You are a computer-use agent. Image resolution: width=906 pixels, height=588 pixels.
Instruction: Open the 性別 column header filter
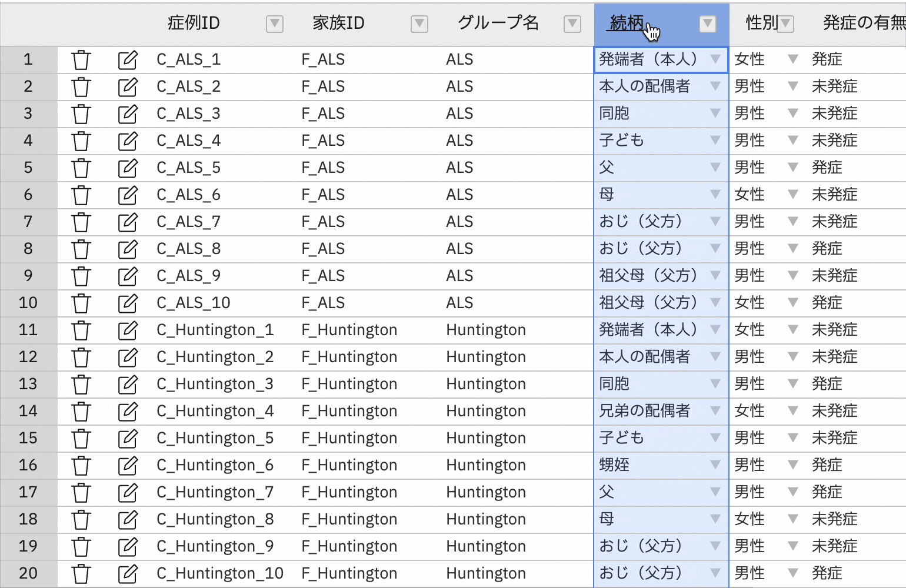point(786,24)
